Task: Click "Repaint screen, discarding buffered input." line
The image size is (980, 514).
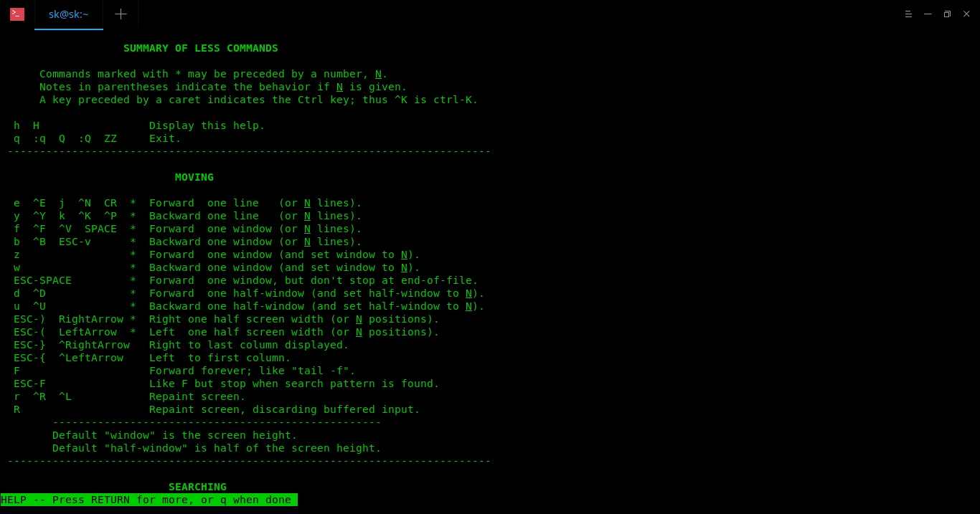Action: 284,409
